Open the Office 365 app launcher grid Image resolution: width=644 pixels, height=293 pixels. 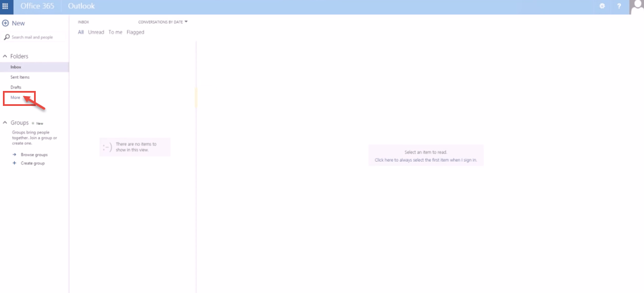coord(5,6)
